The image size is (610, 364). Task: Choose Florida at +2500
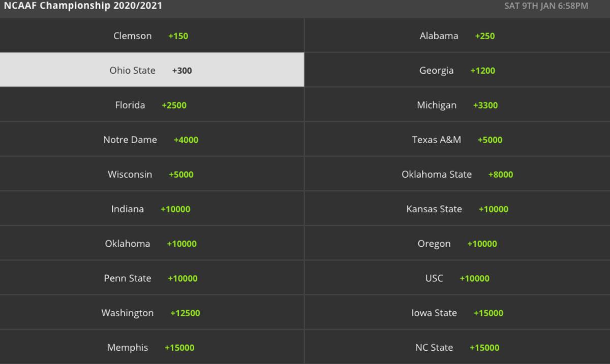click(151, 105)
